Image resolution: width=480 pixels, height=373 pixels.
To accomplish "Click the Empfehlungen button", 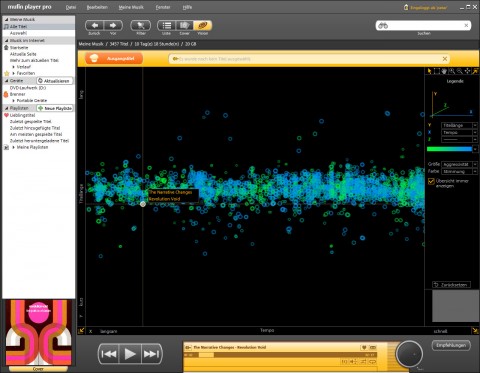I will (451, 345).
